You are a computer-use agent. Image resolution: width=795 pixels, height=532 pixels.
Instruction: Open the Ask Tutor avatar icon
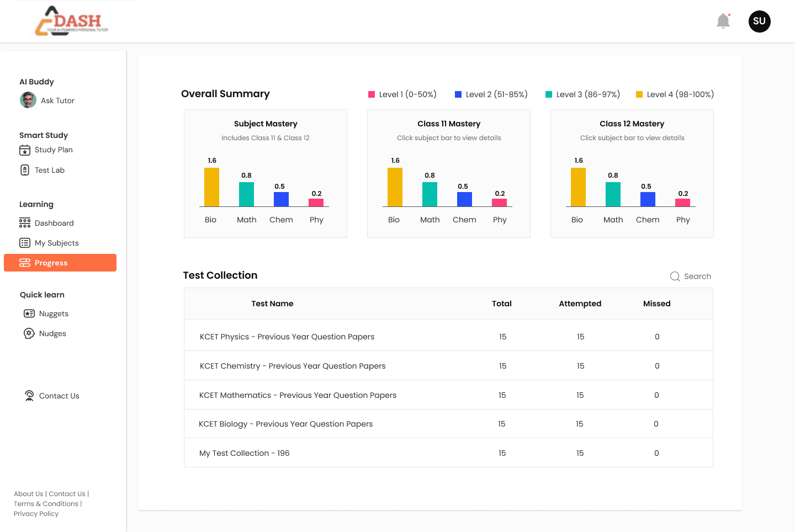(x=28, y=100)
